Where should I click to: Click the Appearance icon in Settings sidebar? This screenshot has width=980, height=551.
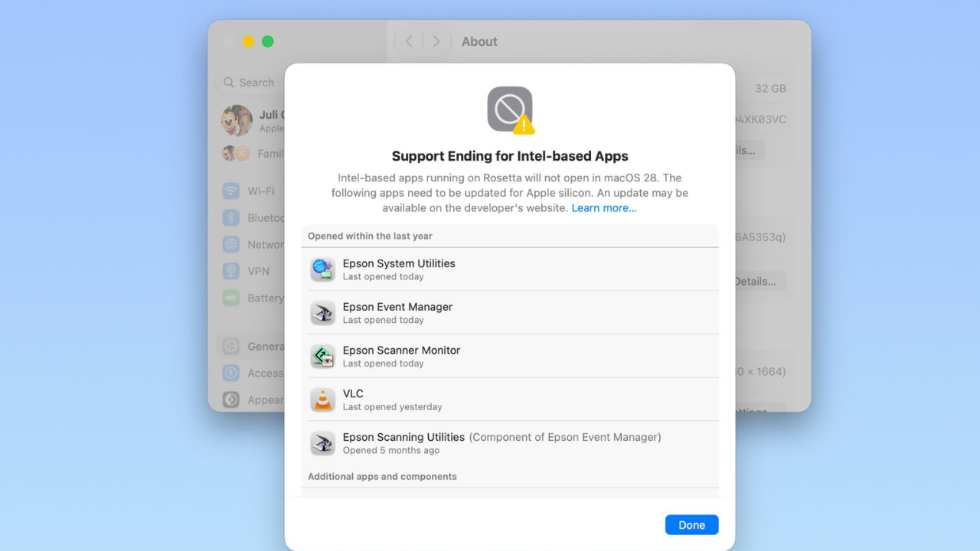230,399
